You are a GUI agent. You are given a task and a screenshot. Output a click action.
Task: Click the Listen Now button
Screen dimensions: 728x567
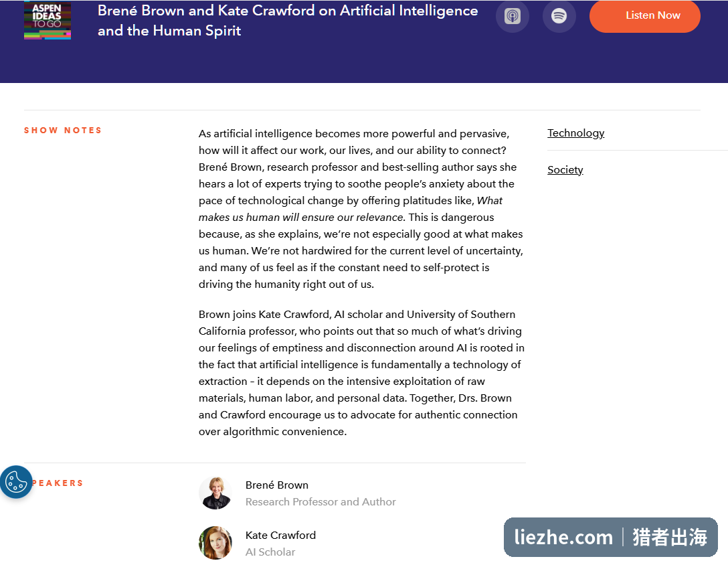[645, 16]
